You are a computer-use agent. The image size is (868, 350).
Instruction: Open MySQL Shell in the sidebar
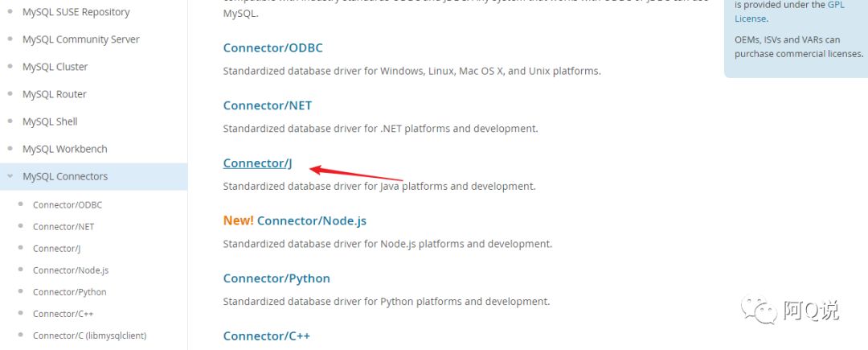point(50,121)
